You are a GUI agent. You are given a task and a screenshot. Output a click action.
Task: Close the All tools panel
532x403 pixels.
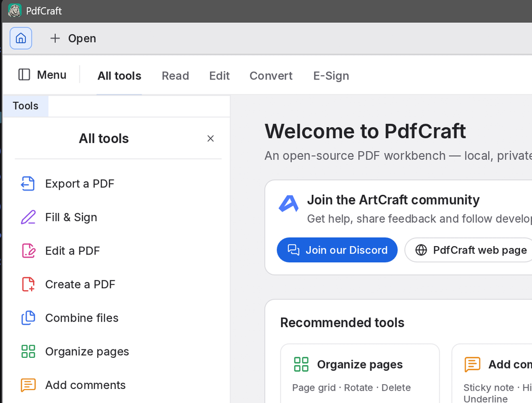210,139
